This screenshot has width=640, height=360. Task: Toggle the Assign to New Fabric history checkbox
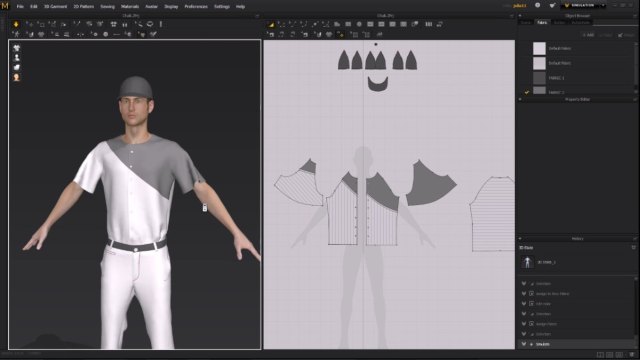click(531, 293)
